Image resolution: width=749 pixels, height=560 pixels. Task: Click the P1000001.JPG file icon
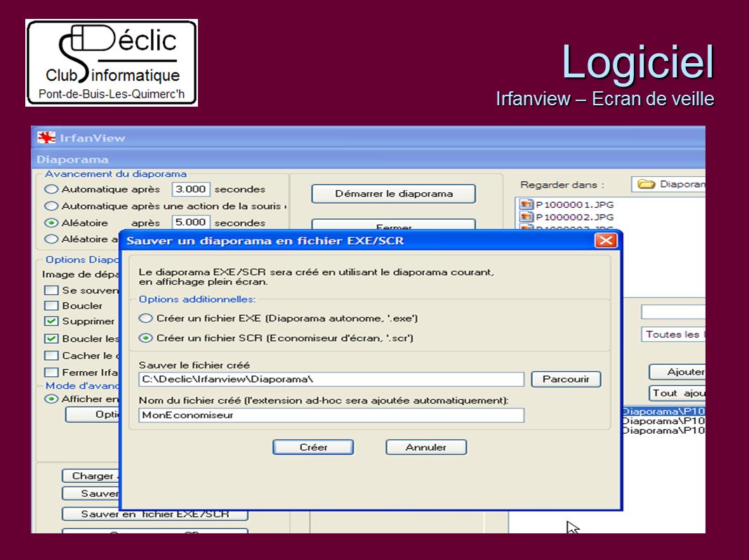526,204
